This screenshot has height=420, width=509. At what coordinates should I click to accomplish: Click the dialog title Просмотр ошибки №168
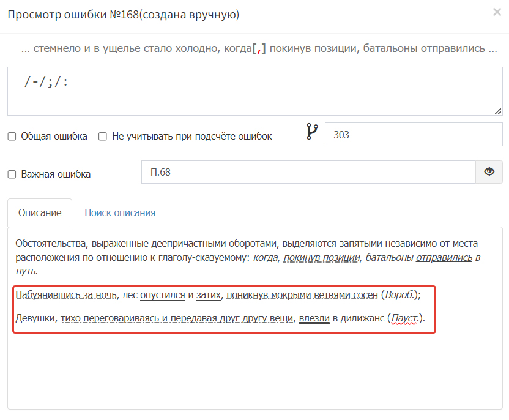coord(122,15)
